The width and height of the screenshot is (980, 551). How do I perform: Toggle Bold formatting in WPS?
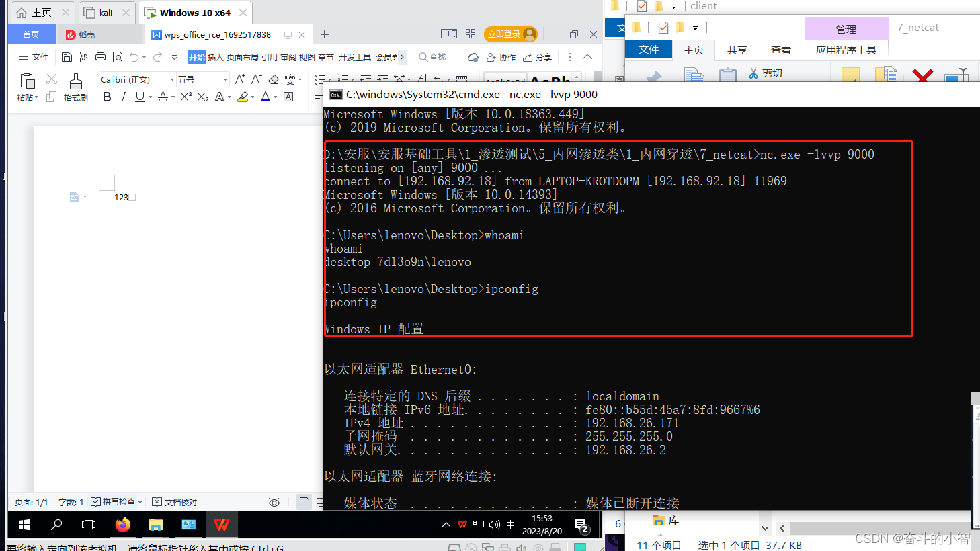point(107,97)
